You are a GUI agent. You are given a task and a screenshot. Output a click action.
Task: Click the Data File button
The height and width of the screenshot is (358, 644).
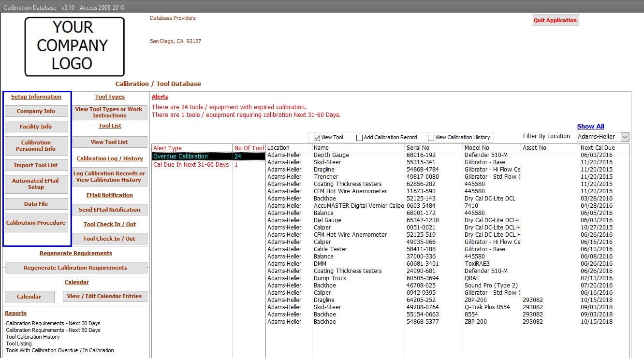[x=36, y=204]
